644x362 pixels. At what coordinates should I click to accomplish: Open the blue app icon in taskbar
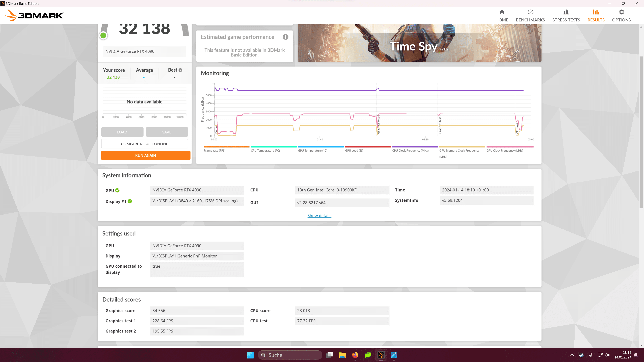394,355
